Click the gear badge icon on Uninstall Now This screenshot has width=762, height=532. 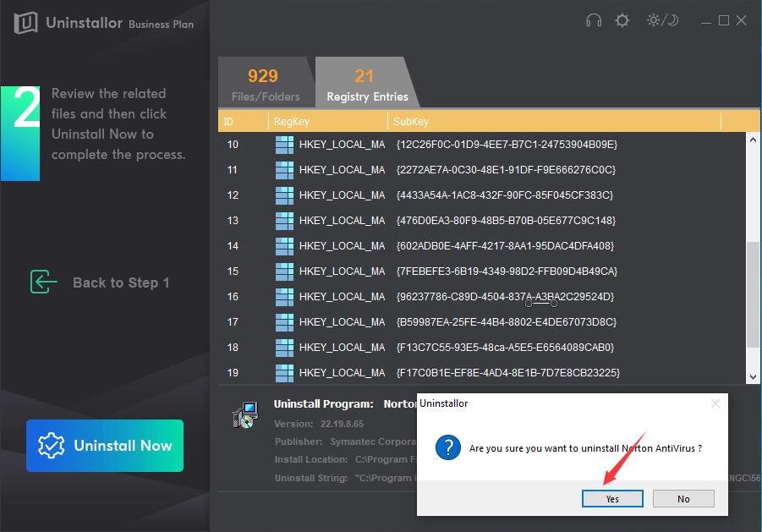pos(51,446)
